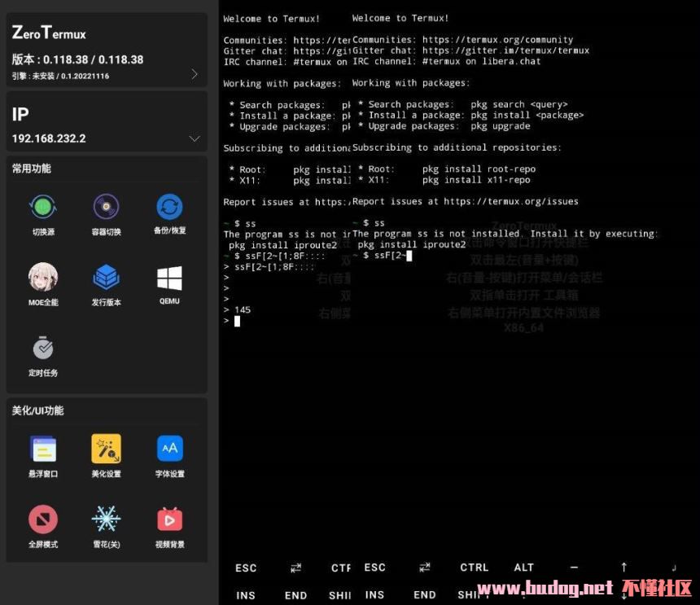Toggle the 雪花(关) snowflake effect

(x=107, y=519)
